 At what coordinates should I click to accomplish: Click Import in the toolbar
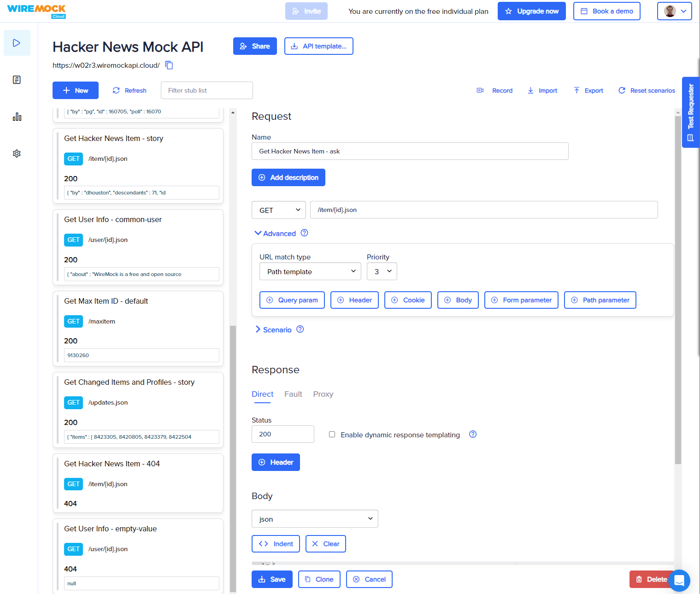click(542, 90)
